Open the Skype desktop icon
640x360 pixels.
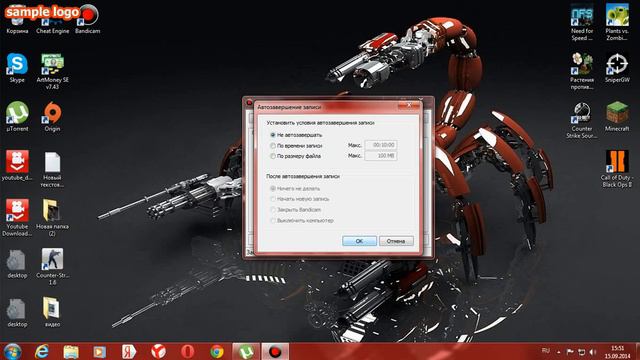pos(17,68)
